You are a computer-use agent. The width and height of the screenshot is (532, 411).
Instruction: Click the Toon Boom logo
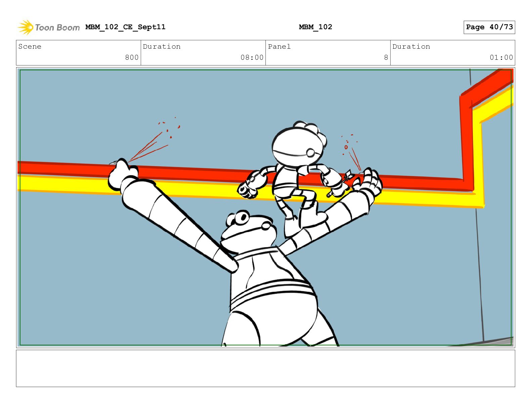[x=49, y=27]
